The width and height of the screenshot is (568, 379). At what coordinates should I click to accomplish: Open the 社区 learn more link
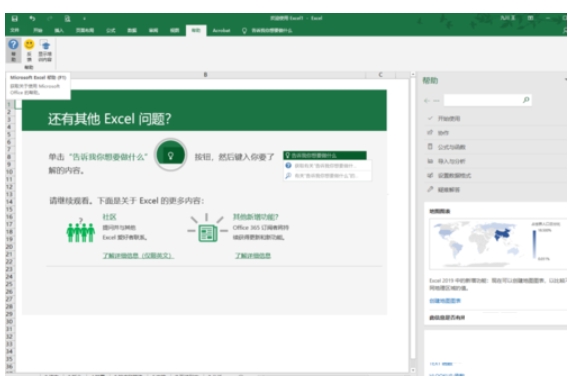(138, 256)
